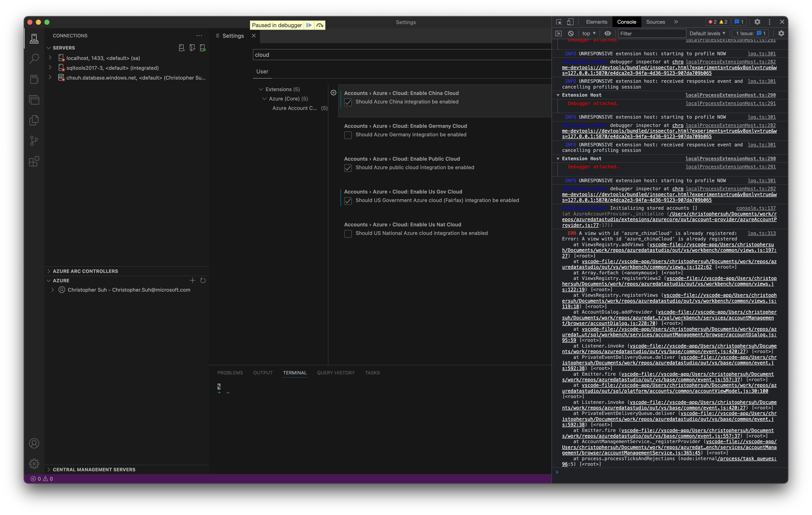Open DevTools settings gear
Screen dimensions: 812x515
[x=757, y=22]
